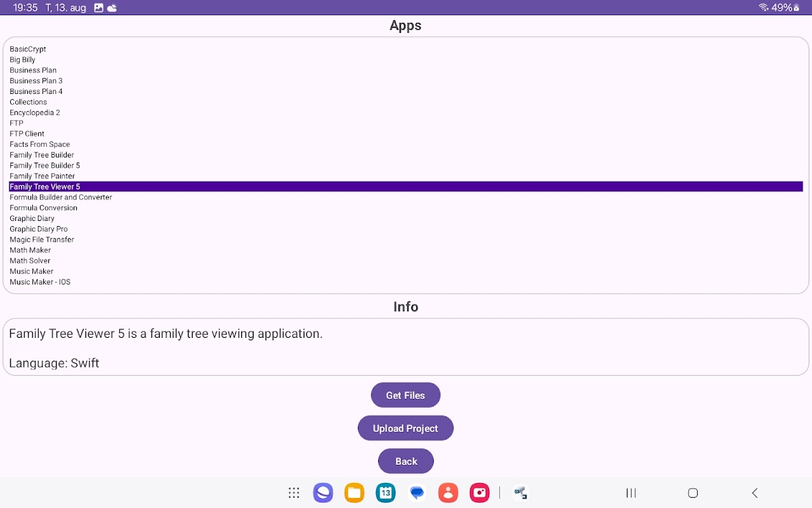Choose the FTP list entry
Image resolution: width=812 pixels, height=508 pixels.
tap(406, 123)
